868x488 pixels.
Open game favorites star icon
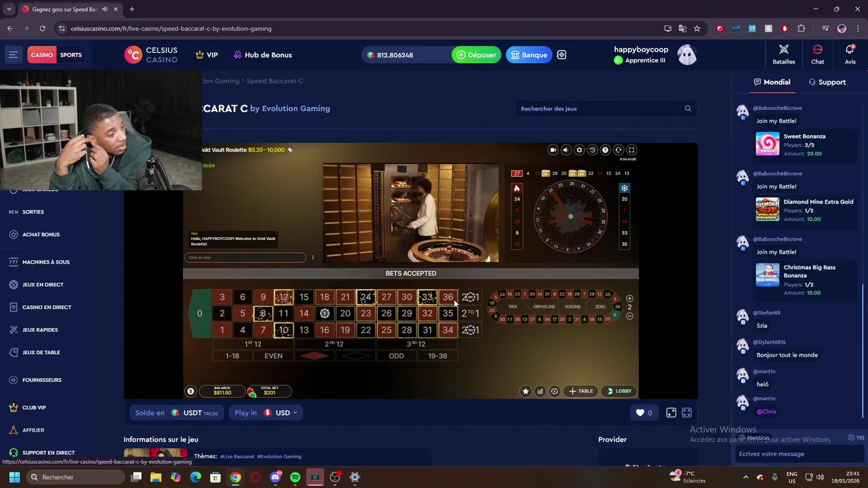pos(526,391)
